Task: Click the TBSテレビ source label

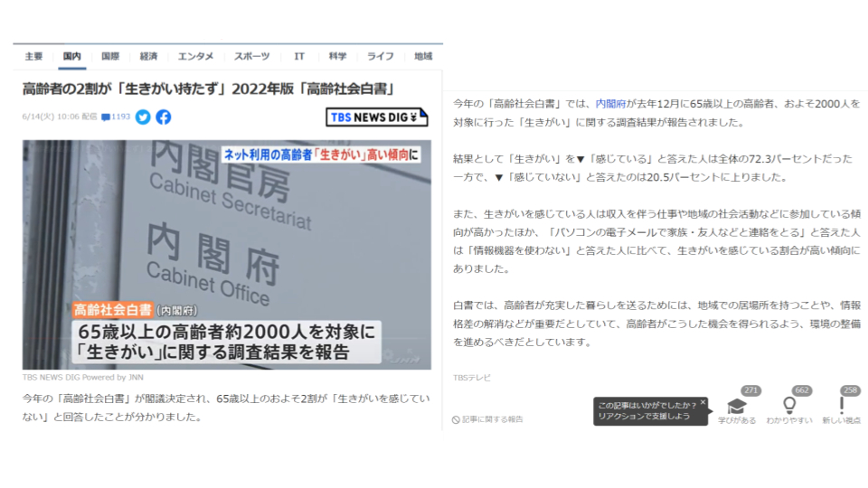Action: (x=472, y=378)
